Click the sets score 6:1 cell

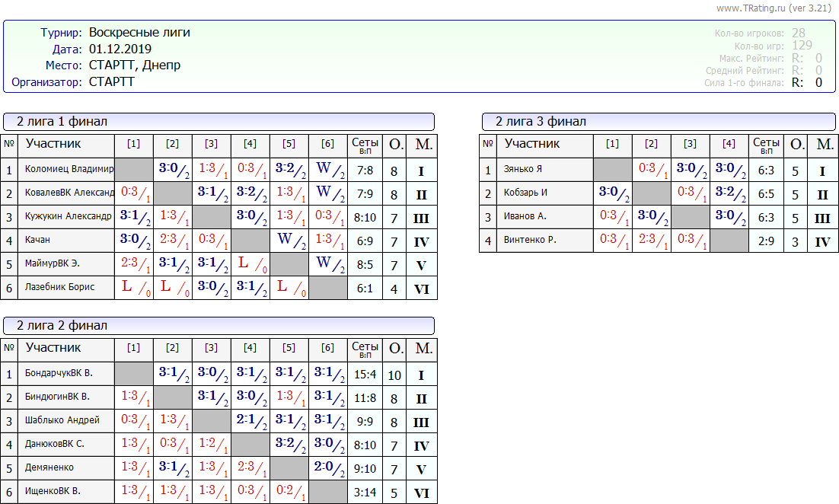pos(365,289)
